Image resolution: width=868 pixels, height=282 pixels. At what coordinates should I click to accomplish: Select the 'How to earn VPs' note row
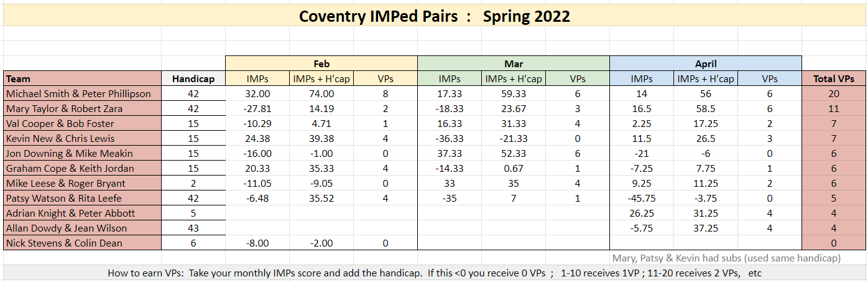click(x=434, y=273)
